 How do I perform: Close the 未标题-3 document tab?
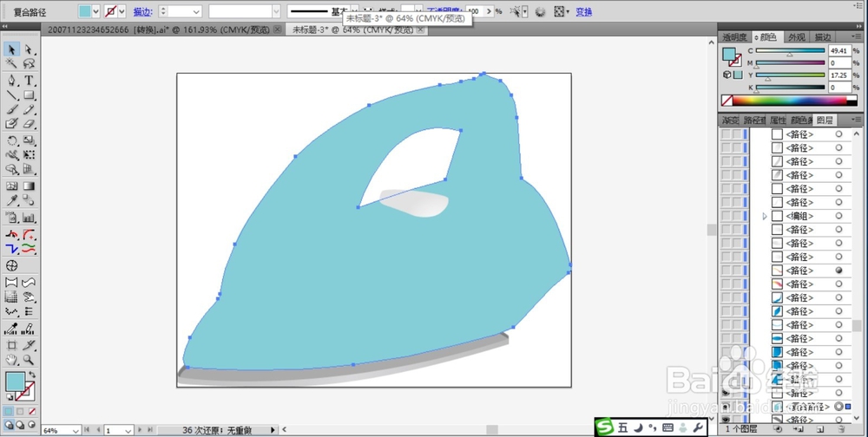421,29
